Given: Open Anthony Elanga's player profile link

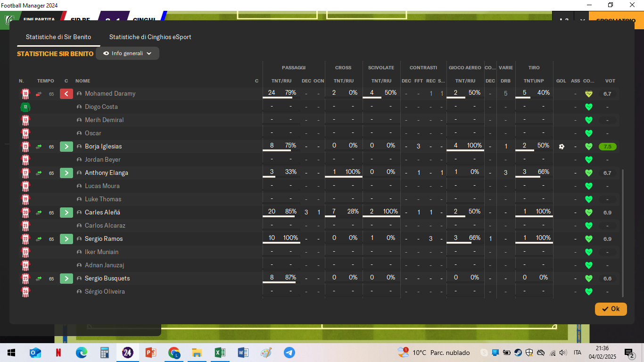Looking at the screenshot, I should [x=107, y=173].
